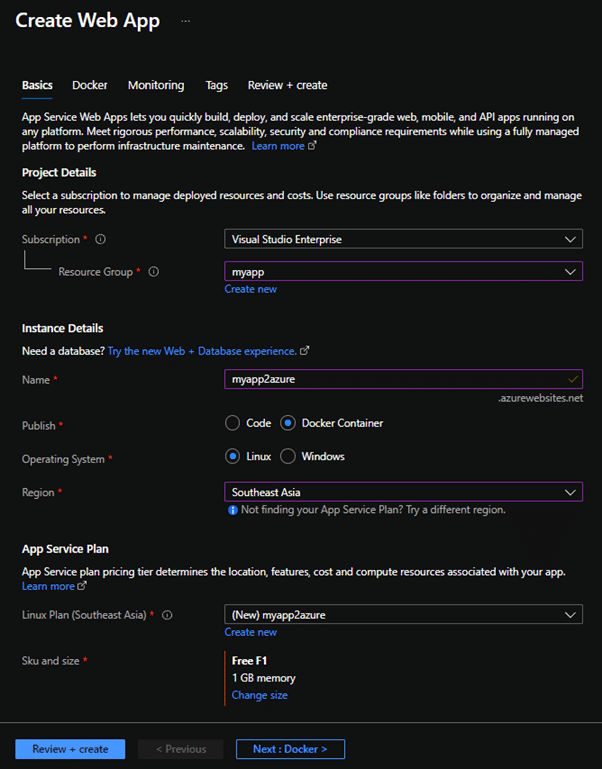Open the ellipsis menu beside Create Web App

pyautogui.click(x=186, y=21)
